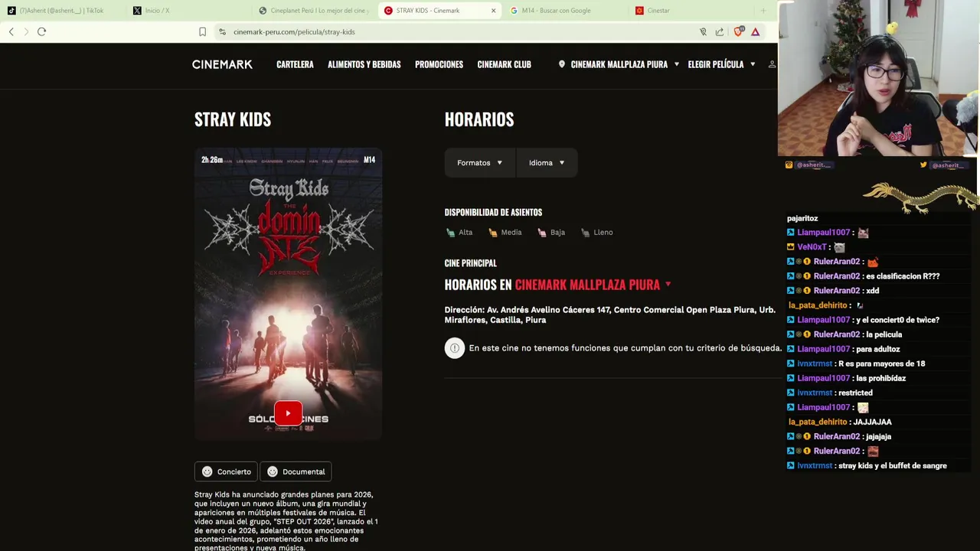
Task: Click the CINE PRINCIPAL label
Action: pyautogui.click(x=471, y=263)
